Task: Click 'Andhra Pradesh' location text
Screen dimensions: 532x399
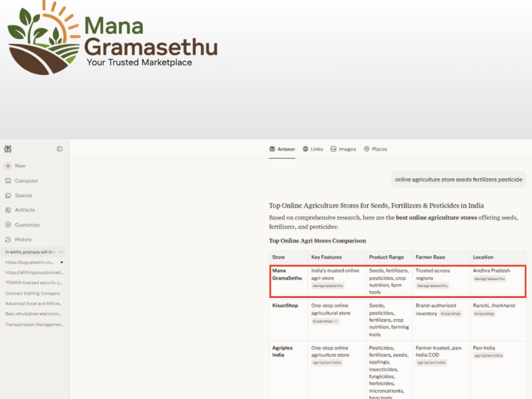Action: point(491,270)
